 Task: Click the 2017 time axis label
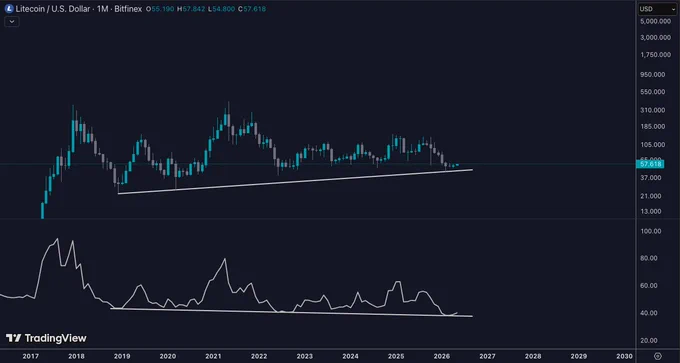pyautogui.click(x=30, y=356)
